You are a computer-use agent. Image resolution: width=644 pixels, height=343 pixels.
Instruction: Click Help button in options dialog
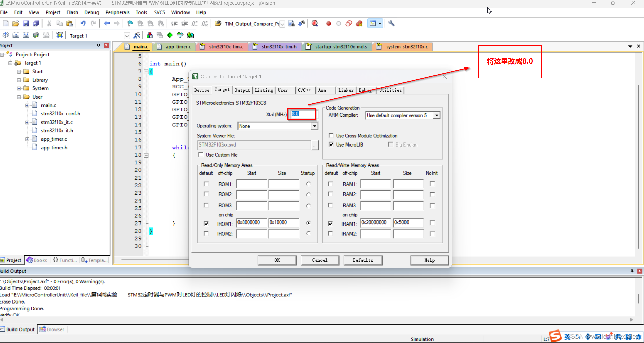[x=429, y=260]
